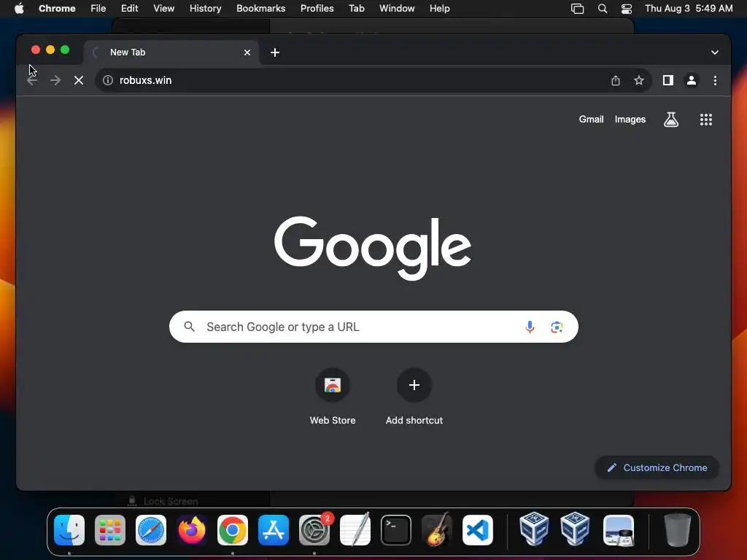Open the first VirtualBox Dock icon
Image resolution: width=747 pixels, height=560 pixels.
(534, 529)
